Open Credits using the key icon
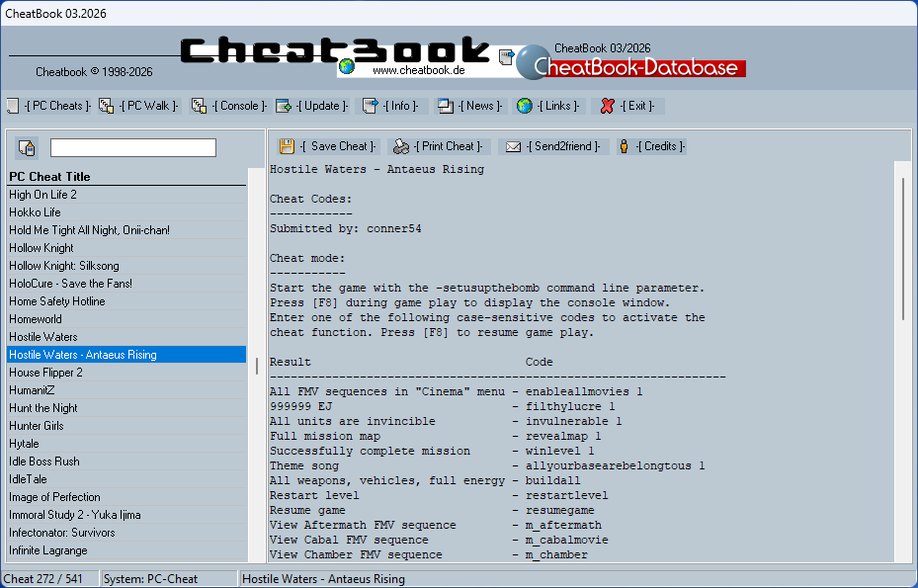The image size is (918, 588). [623, 145]
